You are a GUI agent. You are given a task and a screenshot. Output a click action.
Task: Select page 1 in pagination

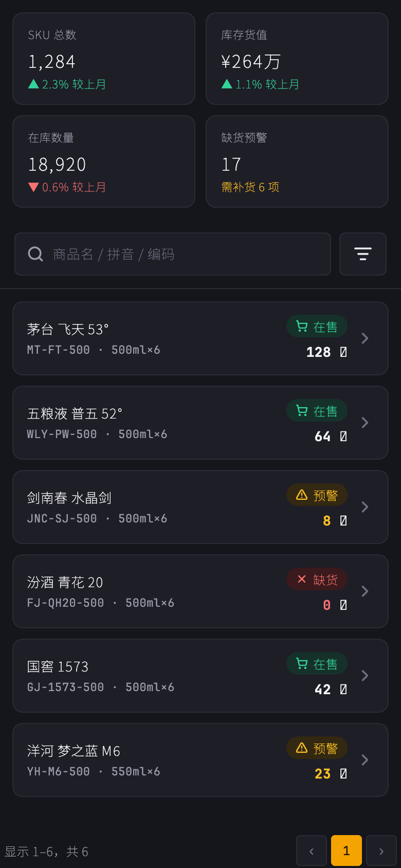point(347,851)
